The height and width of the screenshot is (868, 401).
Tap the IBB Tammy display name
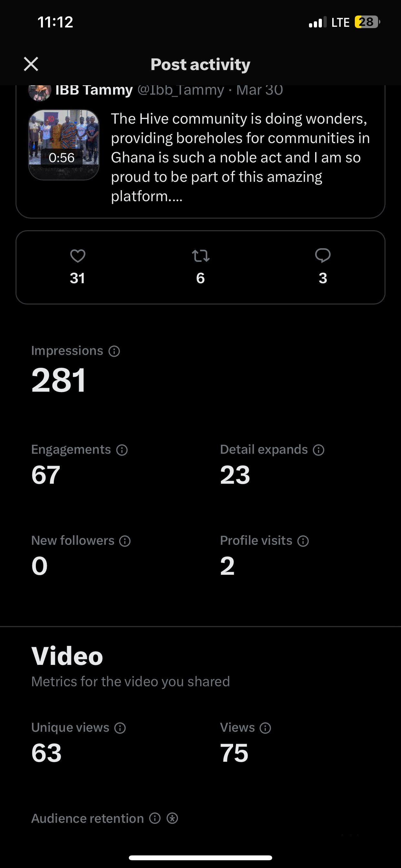(94, 90)
